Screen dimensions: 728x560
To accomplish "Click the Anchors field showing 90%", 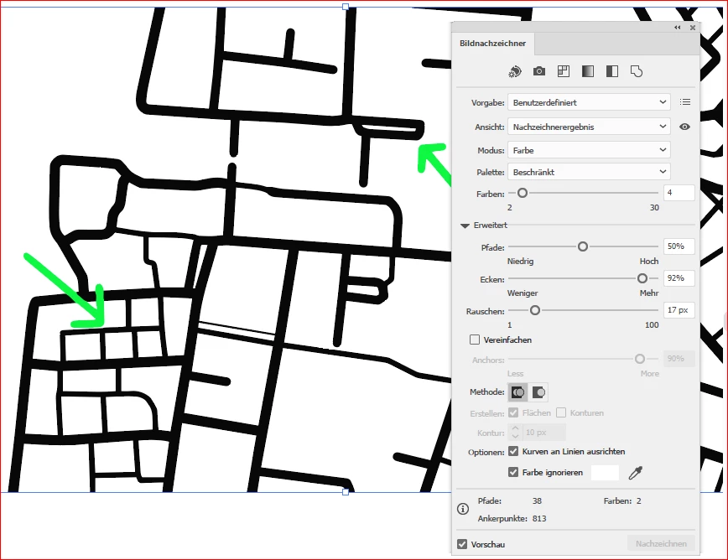I will [679, 359].
